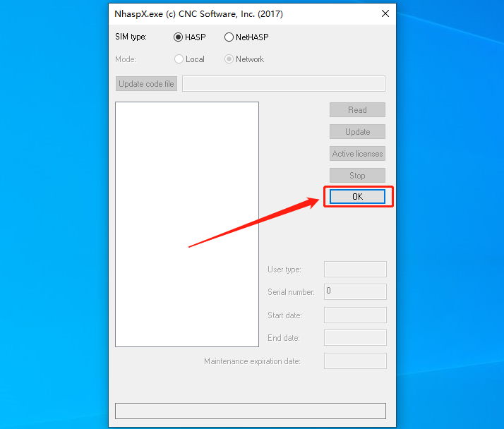The height and width of the screenshot is (429, 504).
Task: Click the Update button
Action: [x=357, y=132]
